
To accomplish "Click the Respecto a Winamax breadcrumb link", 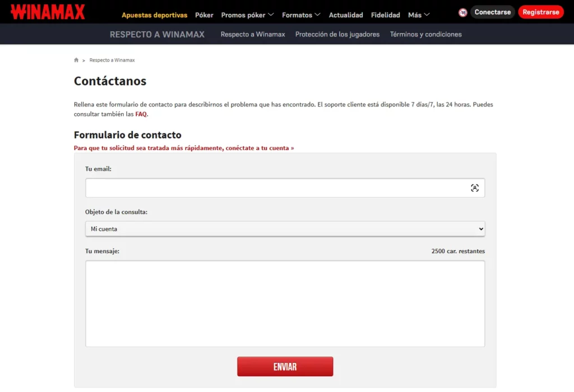I will [x=112, y=60].
